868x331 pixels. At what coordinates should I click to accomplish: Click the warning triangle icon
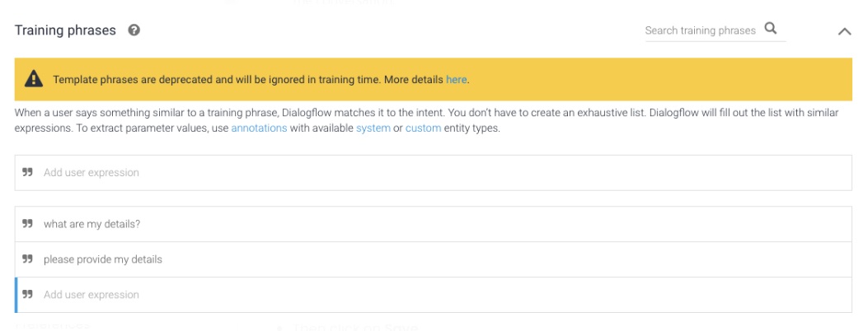33,79
